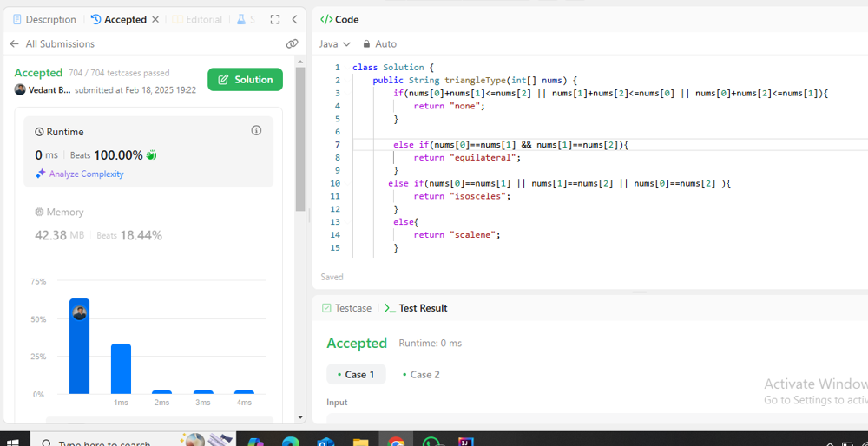Click the flask Solutions tab icon
This screenshot has width=868, height=446.
pyautogui.click(x=241, y=19)
